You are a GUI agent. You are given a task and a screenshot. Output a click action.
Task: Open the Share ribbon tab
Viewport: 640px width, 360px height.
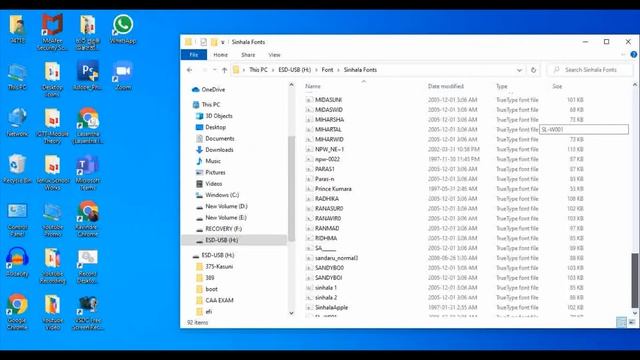point(248,55)
